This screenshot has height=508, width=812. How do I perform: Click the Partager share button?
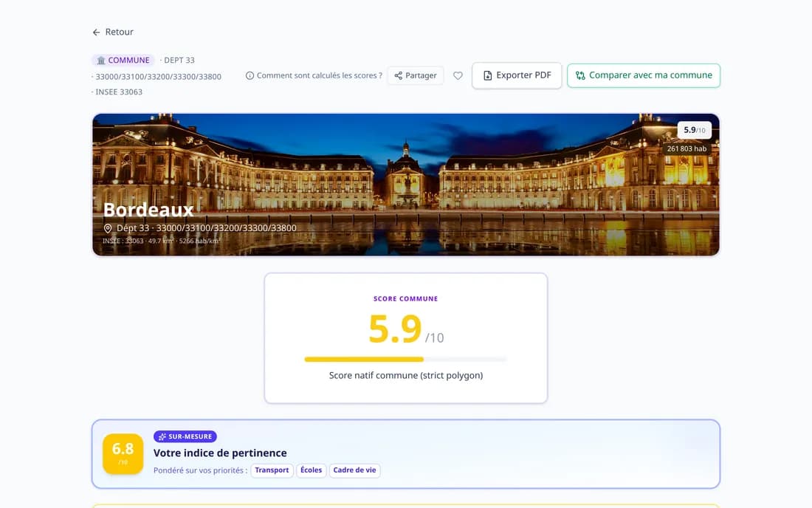pyautogui.click(x=416, y=75)
